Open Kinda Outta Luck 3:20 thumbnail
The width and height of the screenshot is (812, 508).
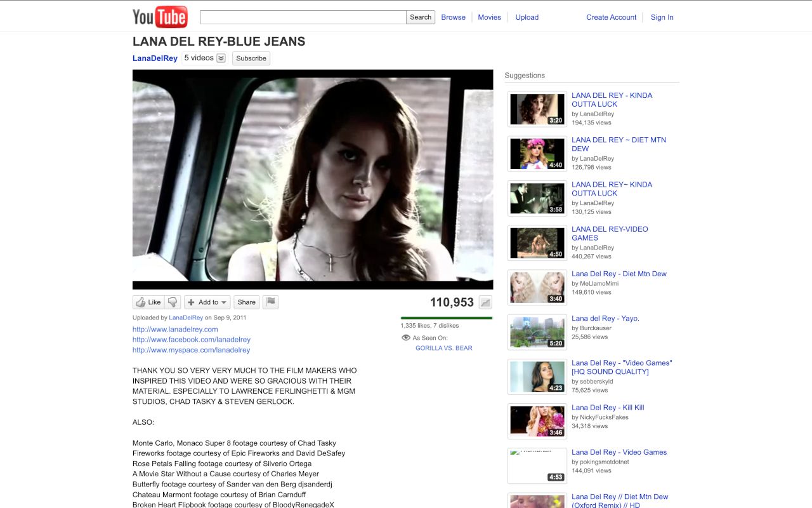(x=537, y=109)
